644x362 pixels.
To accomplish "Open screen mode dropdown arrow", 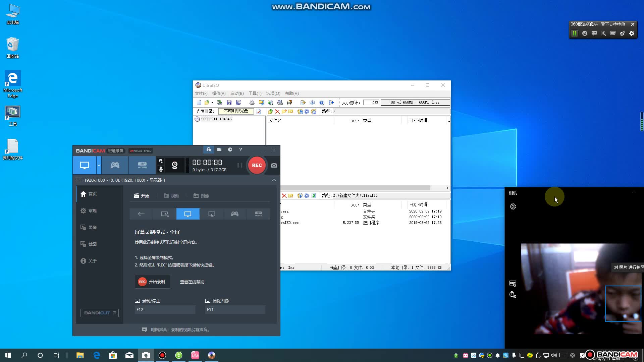I will [99, 165].
